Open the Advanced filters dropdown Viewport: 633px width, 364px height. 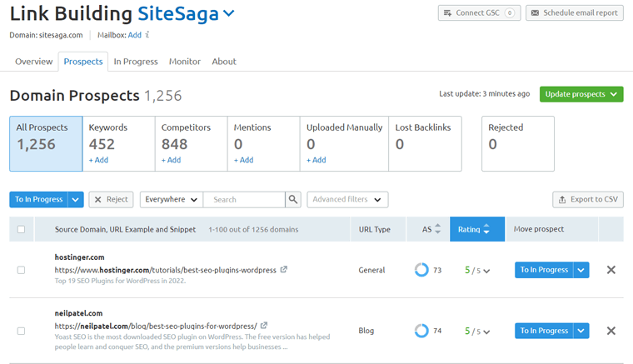[347, 199]
